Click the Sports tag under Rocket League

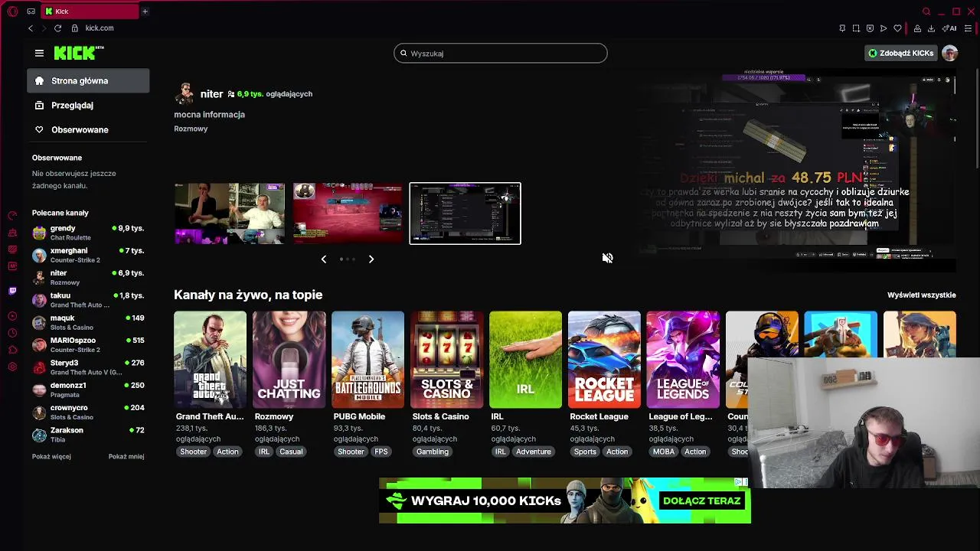coord(585,452)
